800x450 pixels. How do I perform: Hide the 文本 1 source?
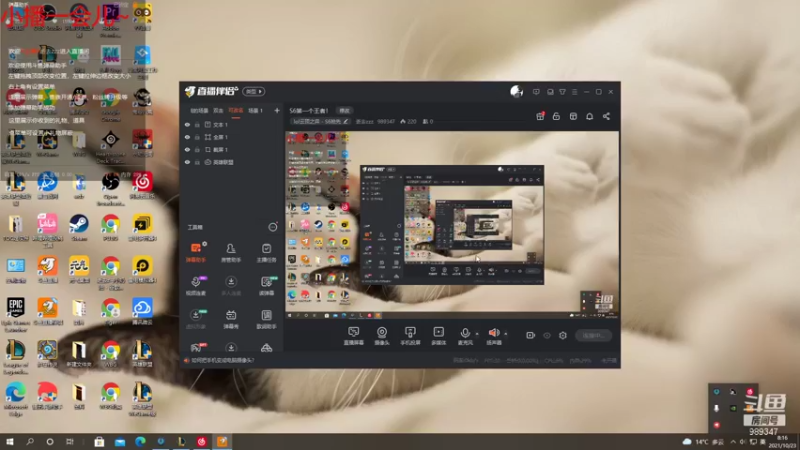pyautogui.click(x=187, y=124)
